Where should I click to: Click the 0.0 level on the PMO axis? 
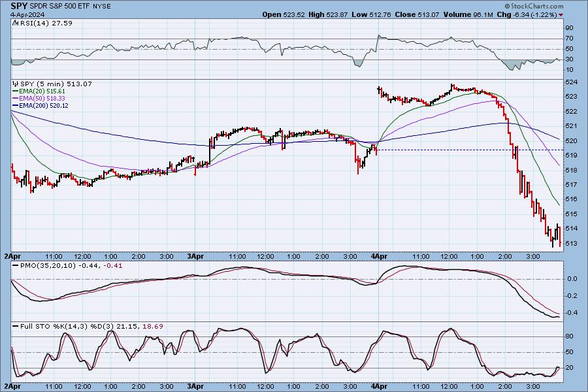pos(572,279)
